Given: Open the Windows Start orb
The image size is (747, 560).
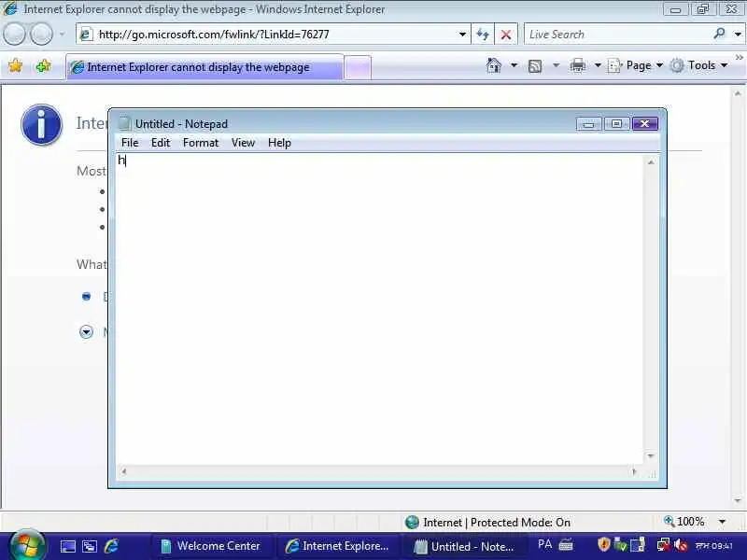Looking at the screenshot, I should pyautogui.click(x=27, y=546).
